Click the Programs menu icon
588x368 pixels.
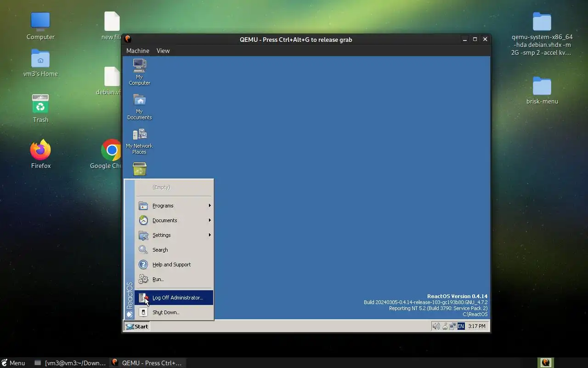tap(144, 206)
